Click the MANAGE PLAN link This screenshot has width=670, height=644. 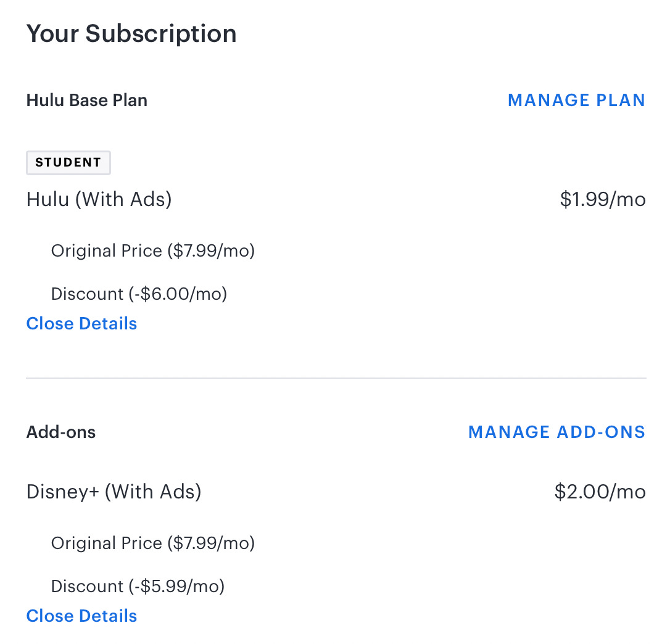coord(576,100)
